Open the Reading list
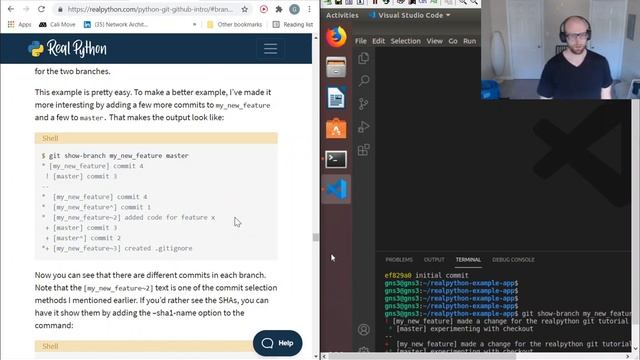The image size is (640, 360). [x=293, y=24]
